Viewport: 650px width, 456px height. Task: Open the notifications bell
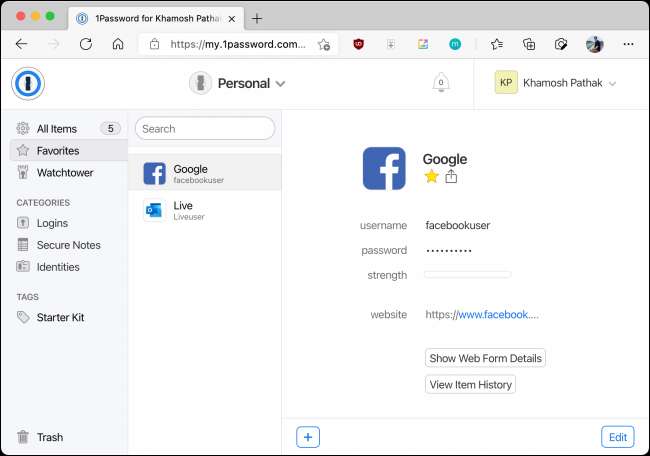441,82
